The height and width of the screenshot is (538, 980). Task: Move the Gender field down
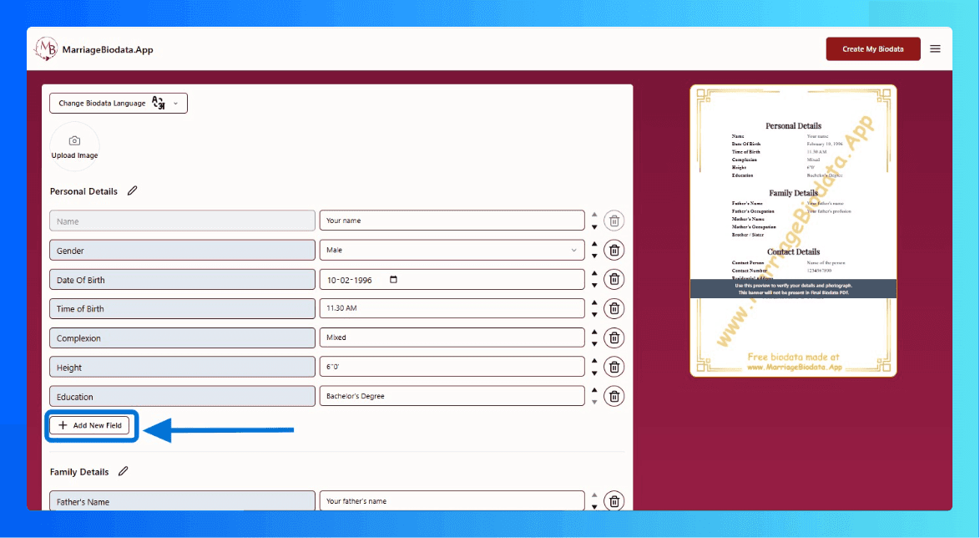pyautogui.click(x=594, y=255)
